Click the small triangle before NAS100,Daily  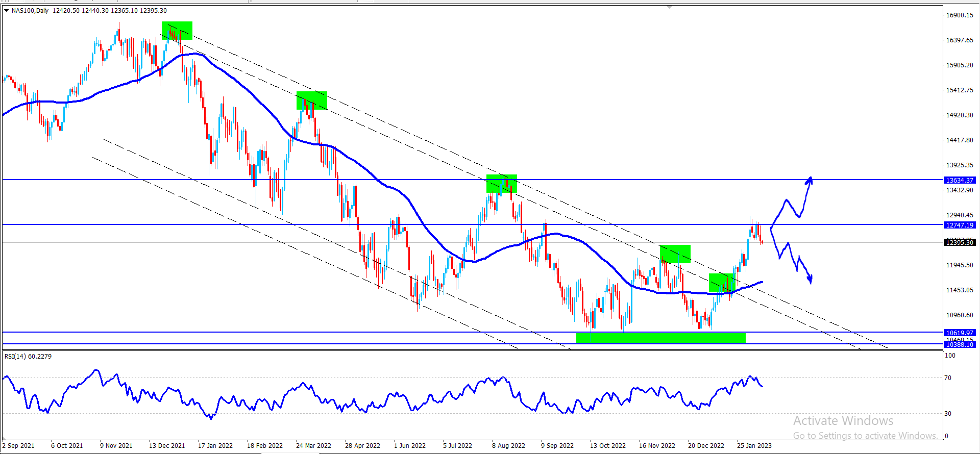(x=7, y=10)
